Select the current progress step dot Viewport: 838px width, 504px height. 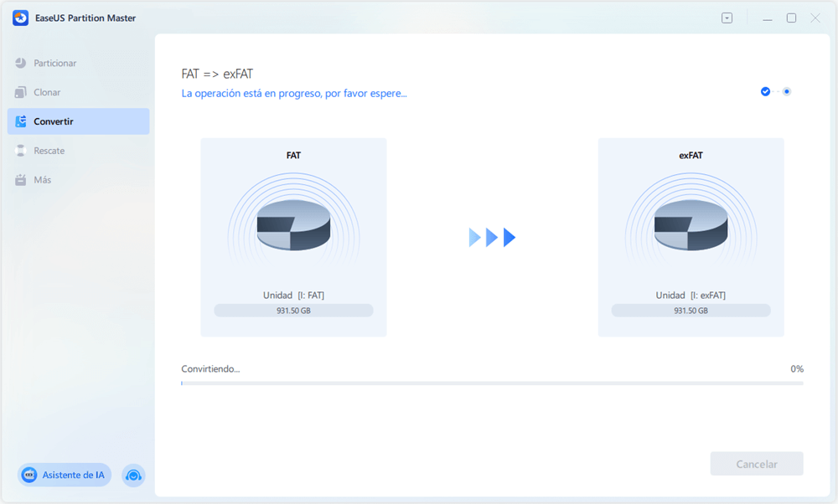pos(786,91)
